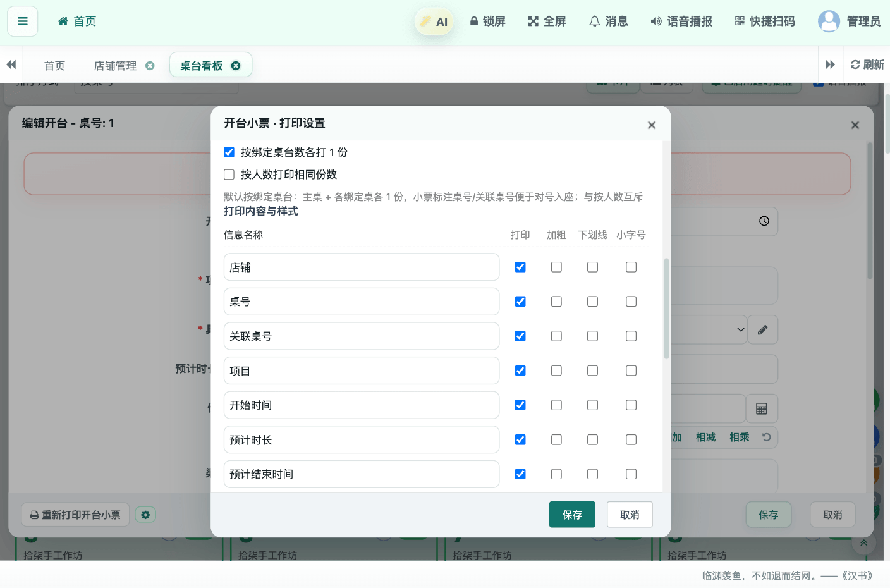The image size is (890, 588).
Task: Edit the 关联桌号 name field
Action: click(362, 336)
